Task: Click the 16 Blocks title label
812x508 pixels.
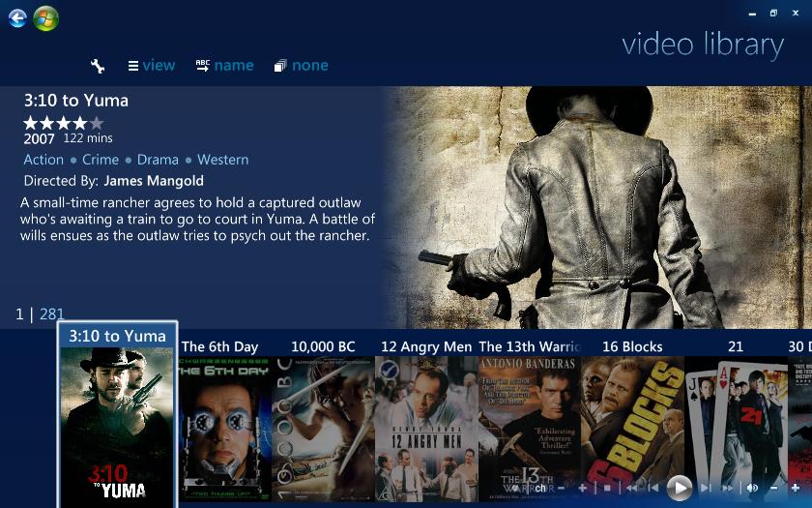Action: pyautogui.click(x=632, y=346)
